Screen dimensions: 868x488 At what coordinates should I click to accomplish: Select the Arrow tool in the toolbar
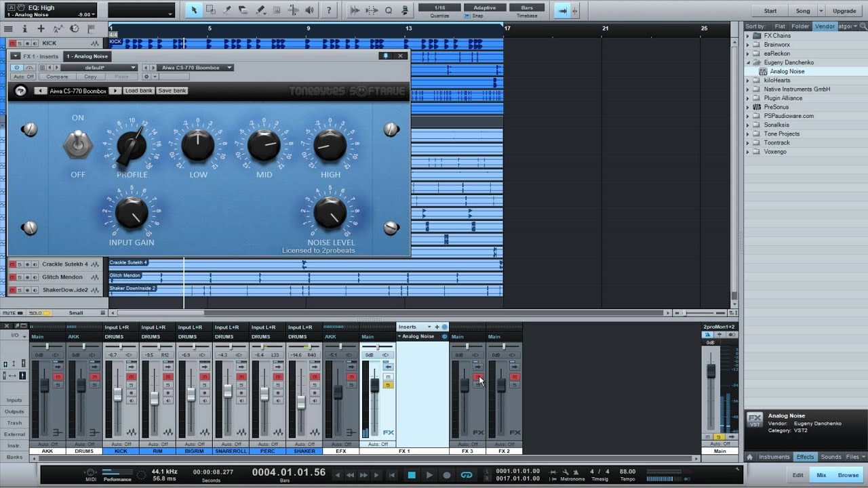tap(194, 10)
